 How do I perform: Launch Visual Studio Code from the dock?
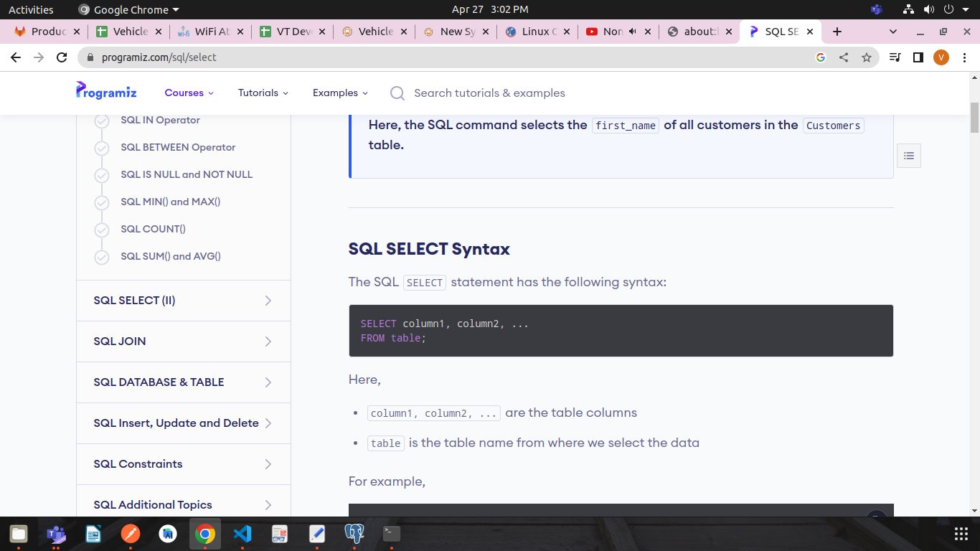point(242,534)
